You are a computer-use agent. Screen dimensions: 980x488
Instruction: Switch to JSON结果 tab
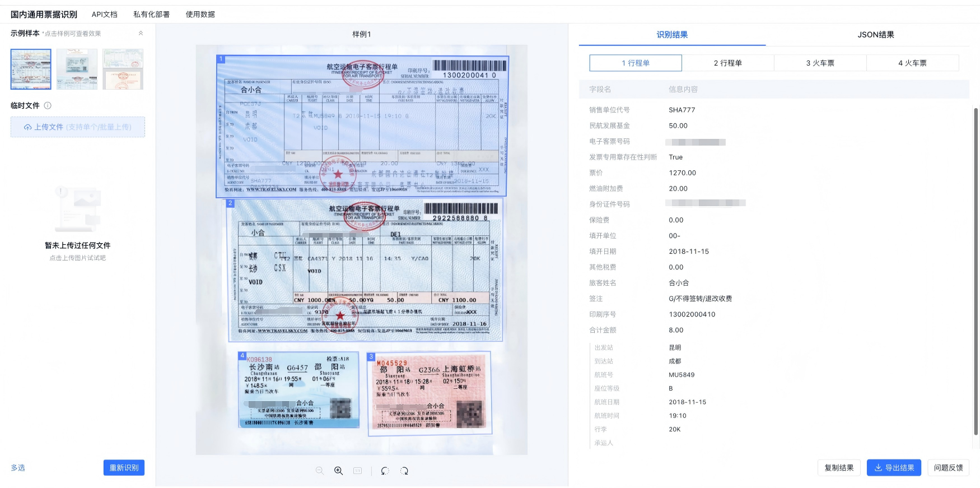(875, 35)
